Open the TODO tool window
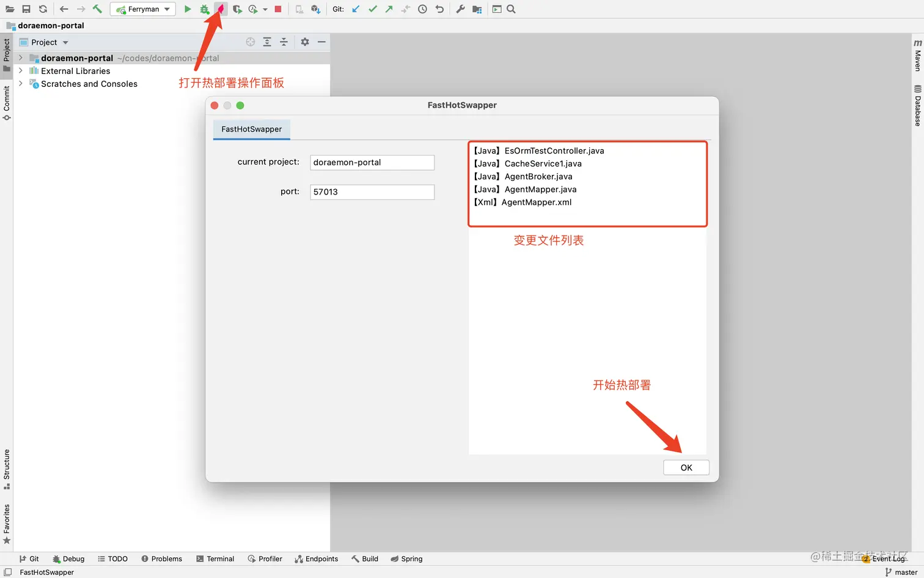 click(x=112, y=558)
